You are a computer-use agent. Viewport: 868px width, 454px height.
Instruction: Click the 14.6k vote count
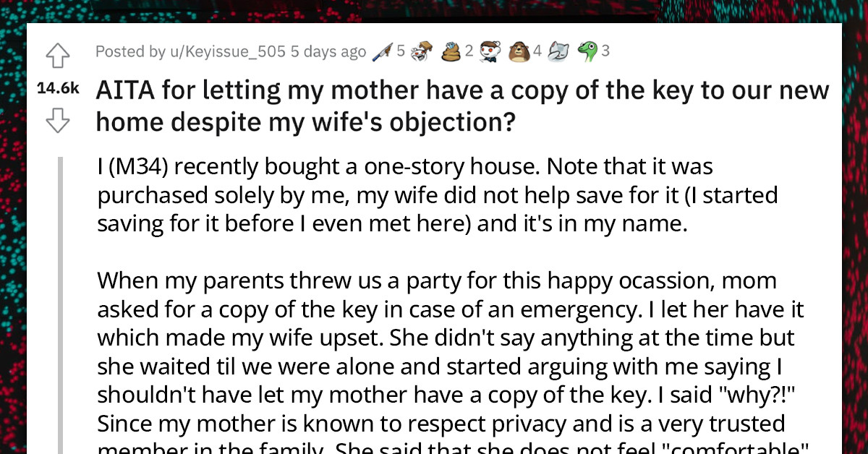pos(57,88)
